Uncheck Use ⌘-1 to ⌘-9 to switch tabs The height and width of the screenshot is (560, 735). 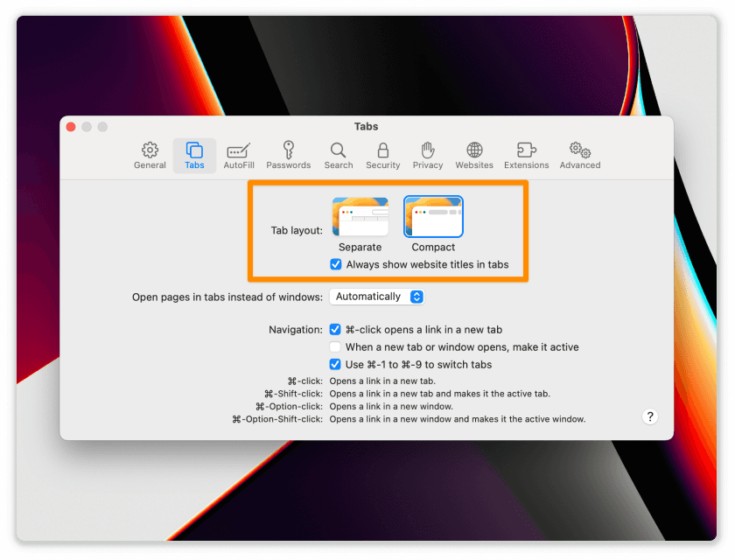coord(334,364)
